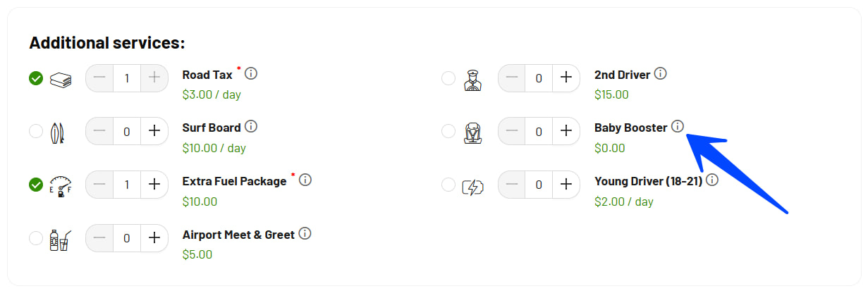This screenshot has width=868, height=291.
Task: Click the Airport Meet & Greet label
Action: 238,235
